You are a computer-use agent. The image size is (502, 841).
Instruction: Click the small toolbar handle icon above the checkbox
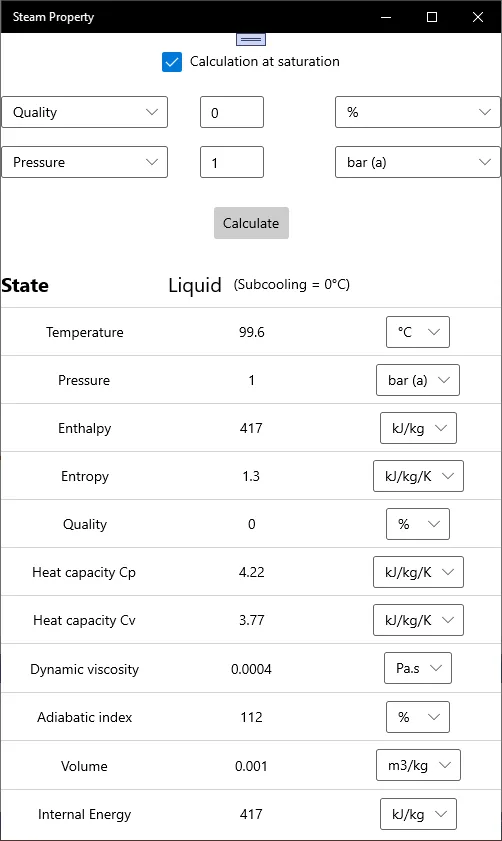(250, 39)
